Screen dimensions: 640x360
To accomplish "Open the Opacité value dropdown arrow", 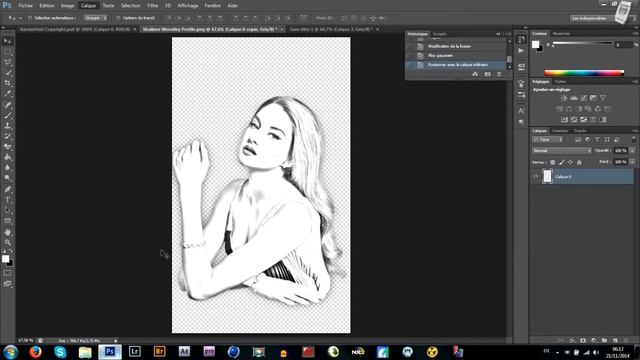I will 632,151.
